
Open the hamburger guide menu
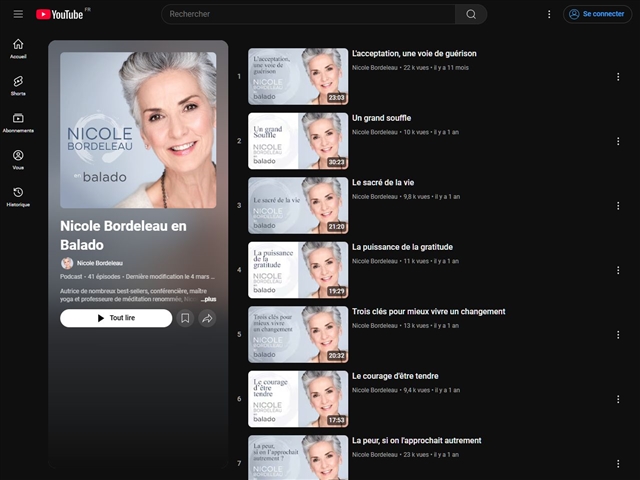[18, 14]
